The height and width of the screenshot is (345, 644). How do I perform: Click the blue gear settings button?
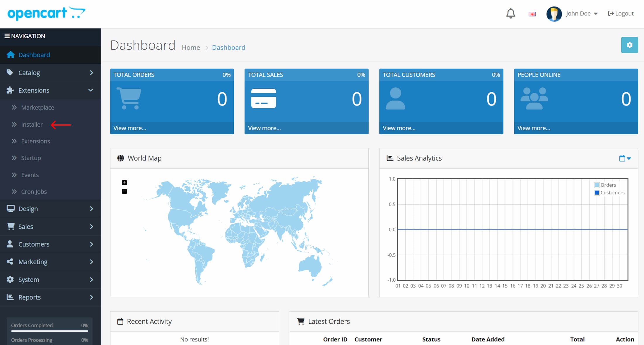(x=629, y=45)
